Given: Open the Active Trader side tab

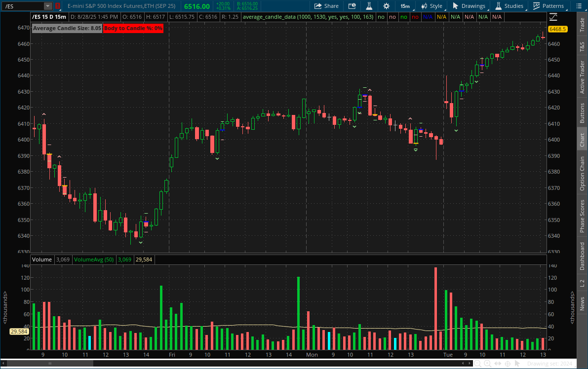Looking at the screenshot, I should click(582, 77).
